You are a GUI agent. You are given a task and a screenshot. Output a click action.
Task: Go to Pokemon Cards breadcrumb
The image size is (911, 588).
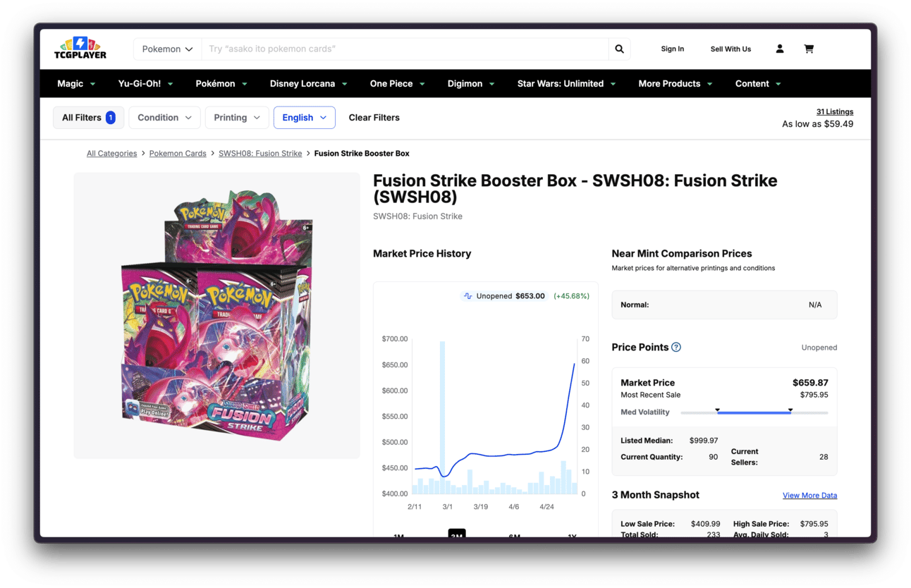point(178,153)
